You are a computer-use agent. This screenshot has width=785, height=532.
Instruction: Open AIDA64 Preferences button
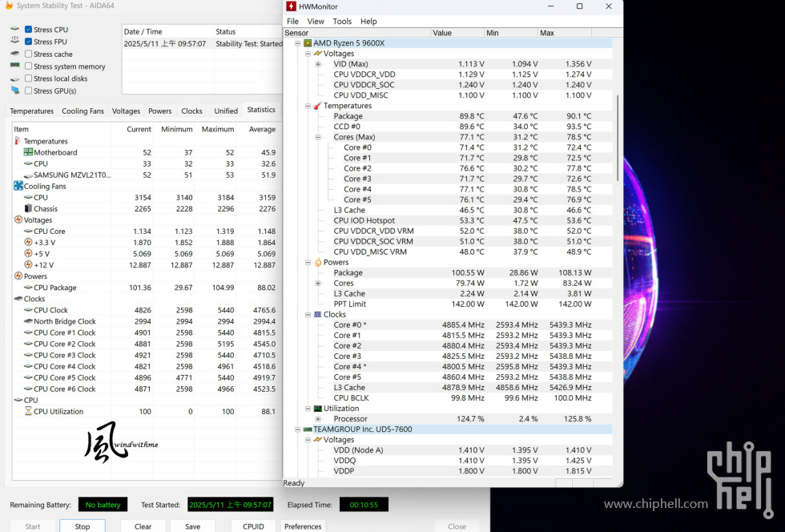(303, 526)
